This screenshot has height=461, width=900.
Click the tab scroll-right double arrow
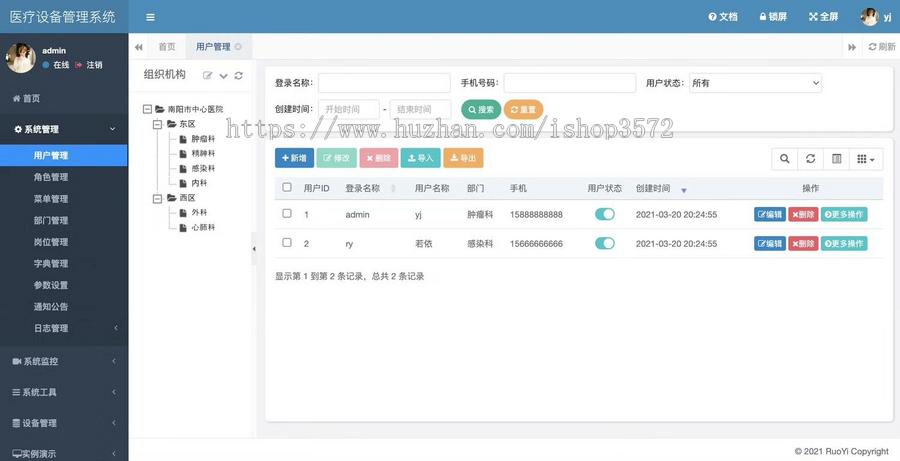pyautogui.click(x=852, y=47)
